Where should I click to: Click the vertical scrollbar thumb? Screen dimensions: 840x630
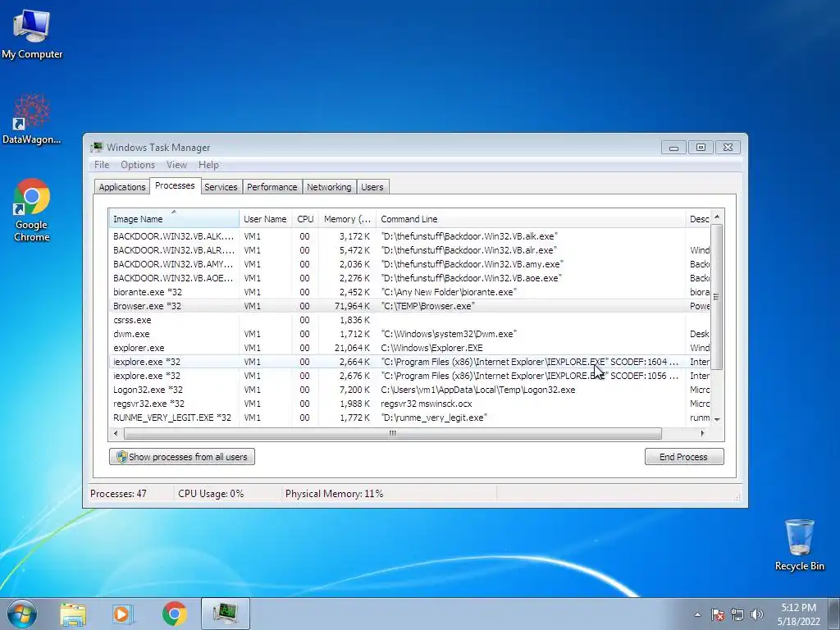(x=716, y=296)
